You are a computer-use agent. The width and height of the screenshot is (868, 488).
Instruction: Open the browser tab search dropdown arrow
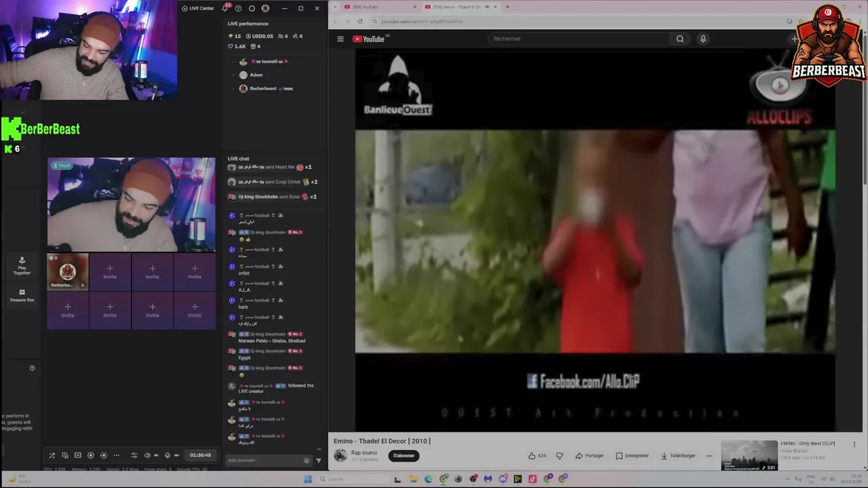pyautogui.click(x=335, y=7)
